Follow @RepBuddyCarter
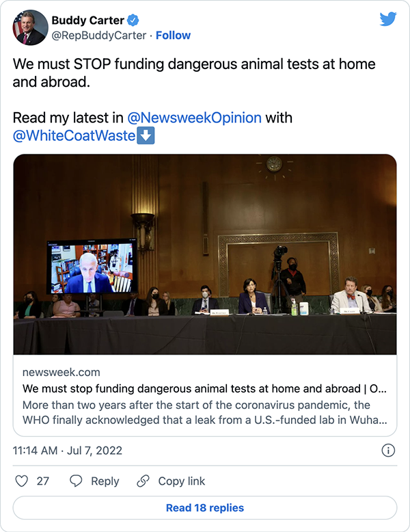The height and width of the screenshot is (532, 410). [x=174, y=36]
